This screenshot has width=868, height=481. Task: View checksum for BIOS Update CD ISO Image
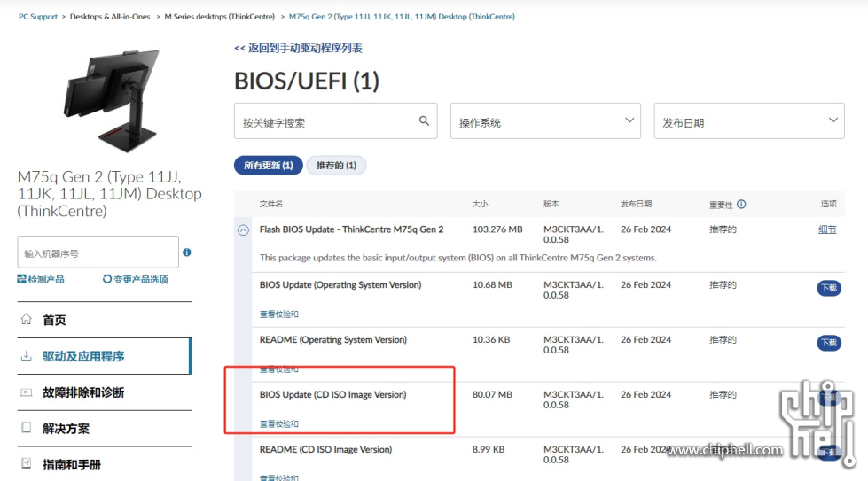pos(279,424)
